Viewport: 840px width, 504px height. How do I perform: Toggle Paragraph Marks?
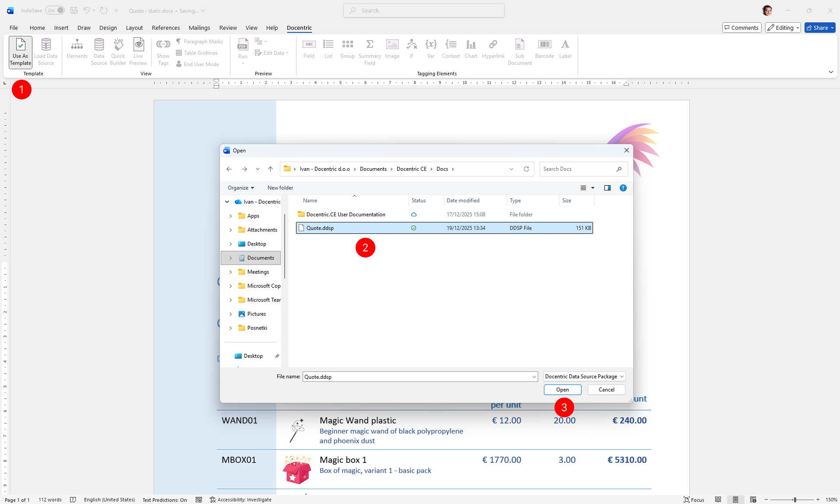coord(200,42)
